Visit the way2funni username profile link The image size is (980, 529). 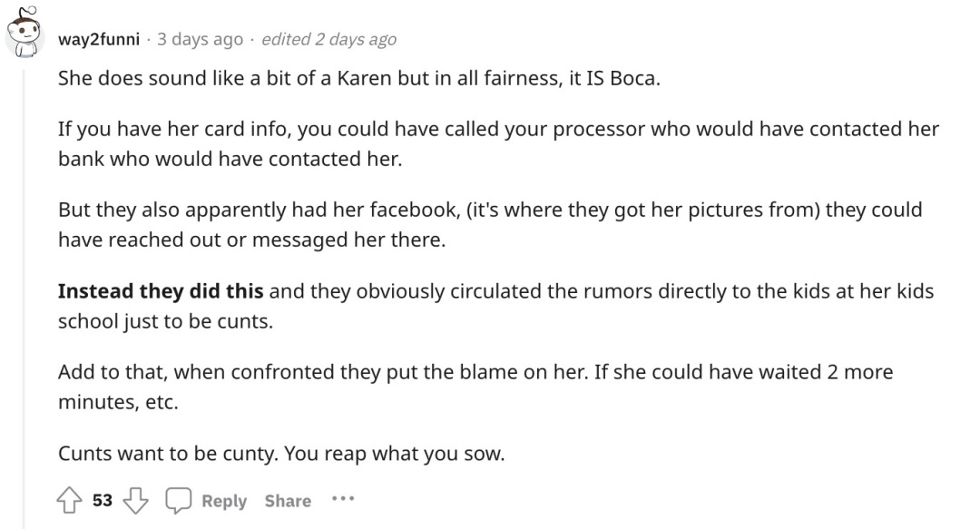(99, 39)
